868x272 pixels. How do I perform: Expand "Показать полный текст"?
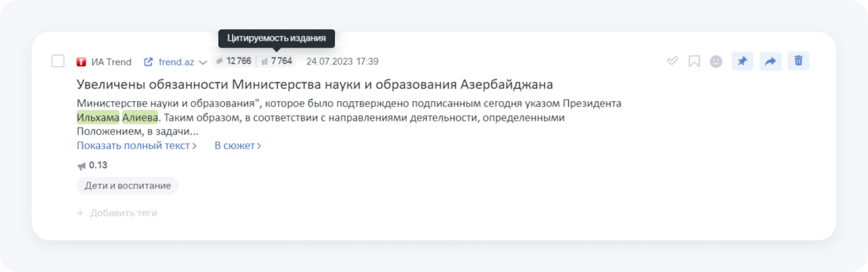(x=136, y=145)
